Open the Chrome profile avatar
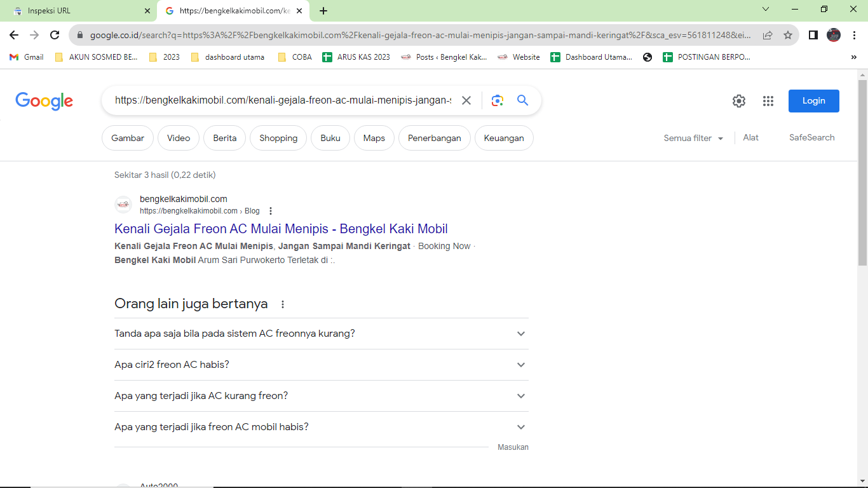 [834, 36]
